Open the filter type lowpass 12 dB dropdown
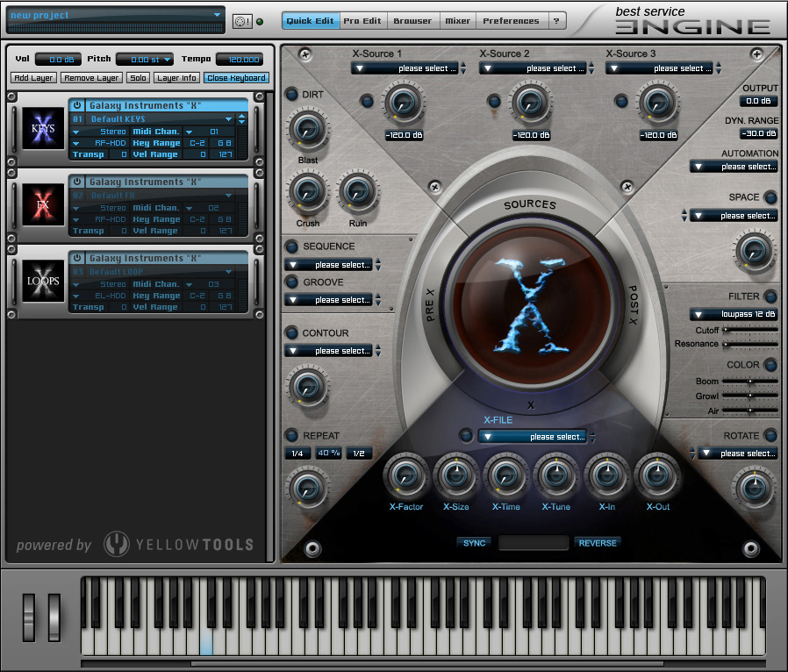This screenshot has width=788, height=672. click(x=734, y=314)
